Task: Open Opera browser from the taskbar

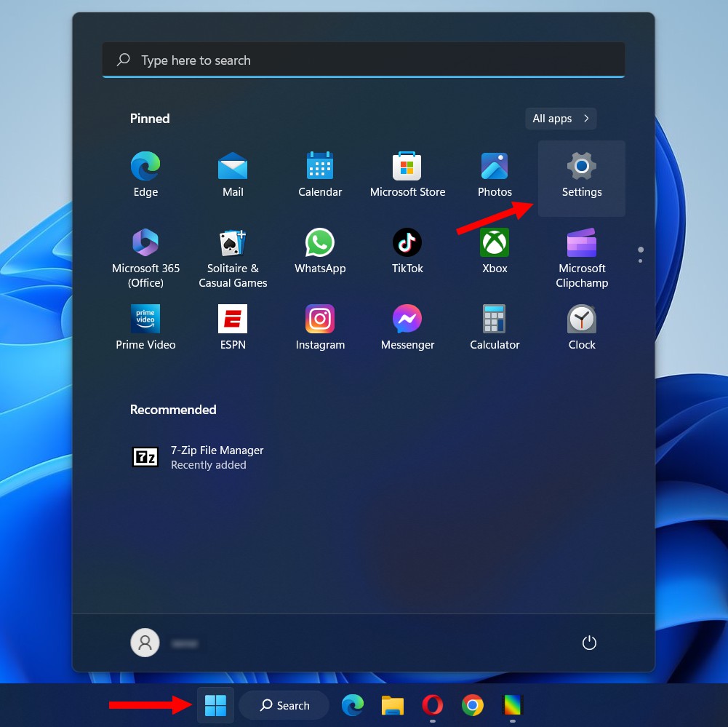Action: pyautogui.click(x=433, y=705)
